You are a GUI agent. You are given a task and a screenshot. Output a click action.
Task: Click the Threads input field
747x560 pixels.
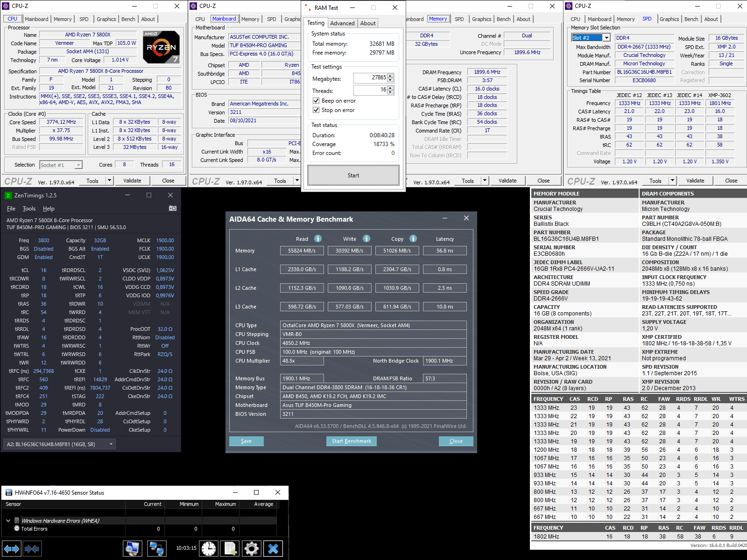pyautogui.click(x=370, y=90)
